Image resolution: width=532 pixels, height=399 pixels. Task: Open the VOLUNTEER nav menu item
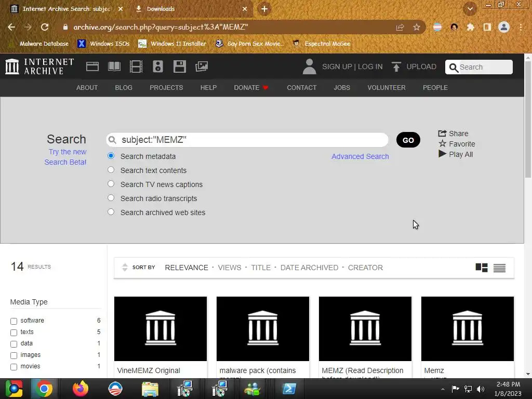[x=387, y=87]
